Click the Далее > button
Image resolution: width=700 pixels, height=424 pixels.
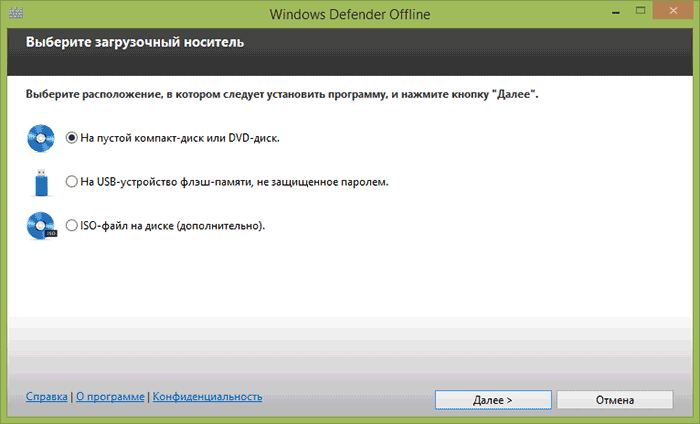click(493, 400)
